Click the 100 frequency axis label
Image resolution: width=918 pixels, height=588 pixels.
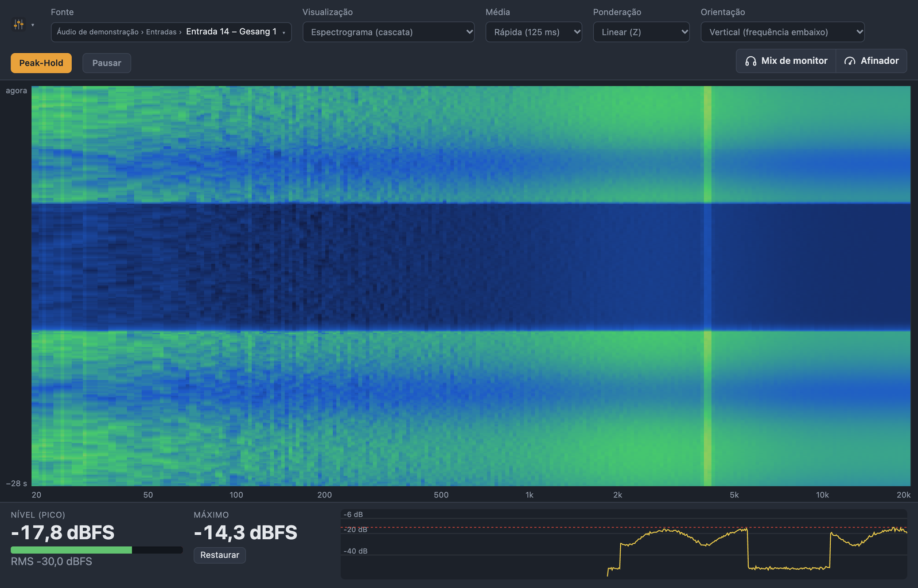[236, 495]
